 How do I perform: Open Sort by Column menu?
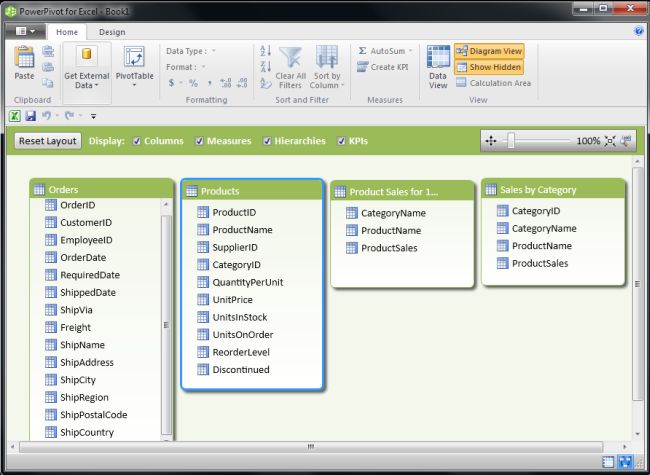[327, 67]
